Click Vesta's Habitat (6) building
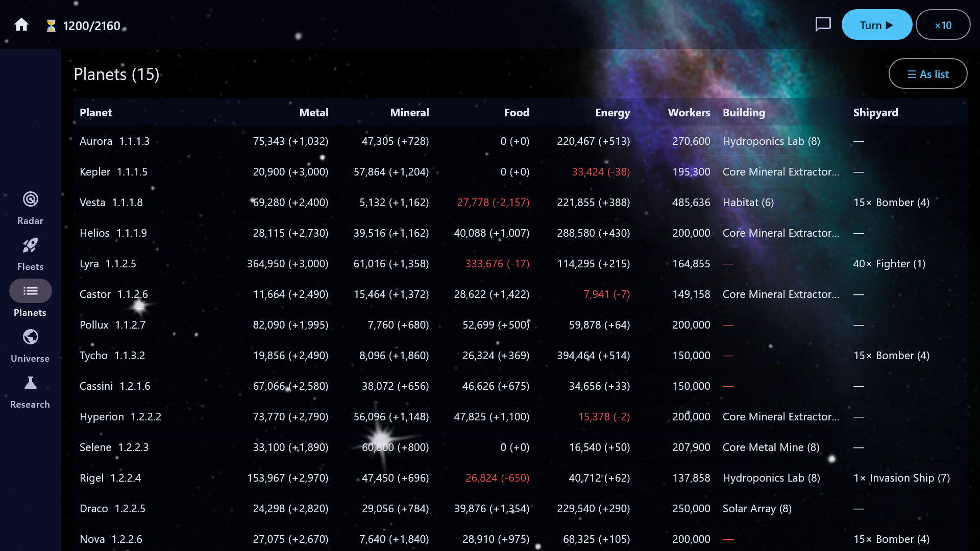The width and height of the screenshot is (980, 551). (x=748, y=202)
